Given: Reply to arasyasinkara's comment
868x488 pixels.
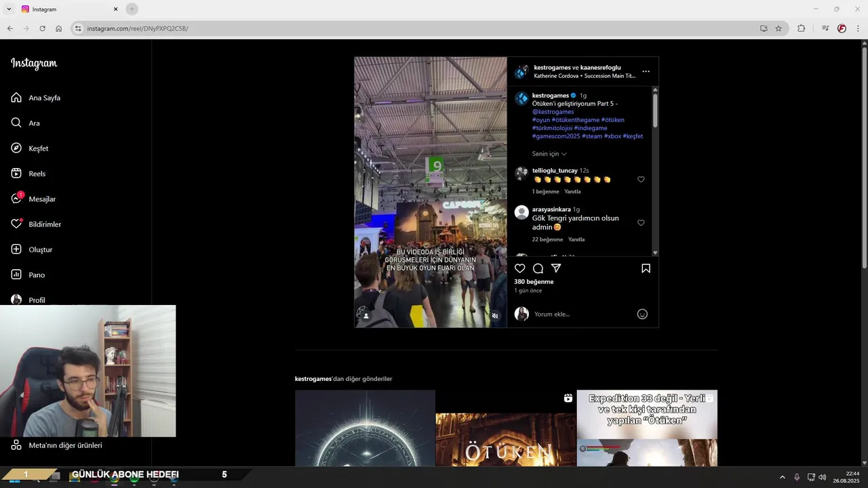Looking at the screenshot, I should pyautogui.click(x=576, y=239).
